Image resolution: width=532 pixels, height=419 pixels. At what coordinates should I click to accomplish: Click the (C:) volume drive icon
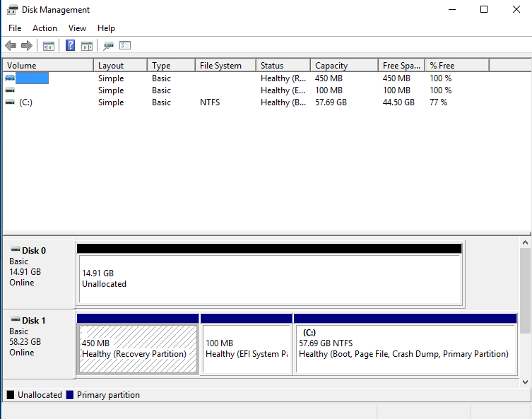click(10, 102)
